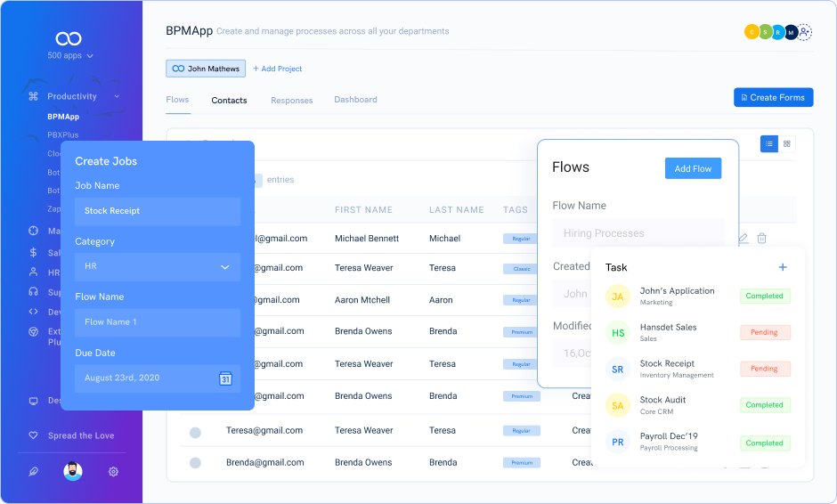
Task: Click the add user icon at top right
Action: (805, 32)
